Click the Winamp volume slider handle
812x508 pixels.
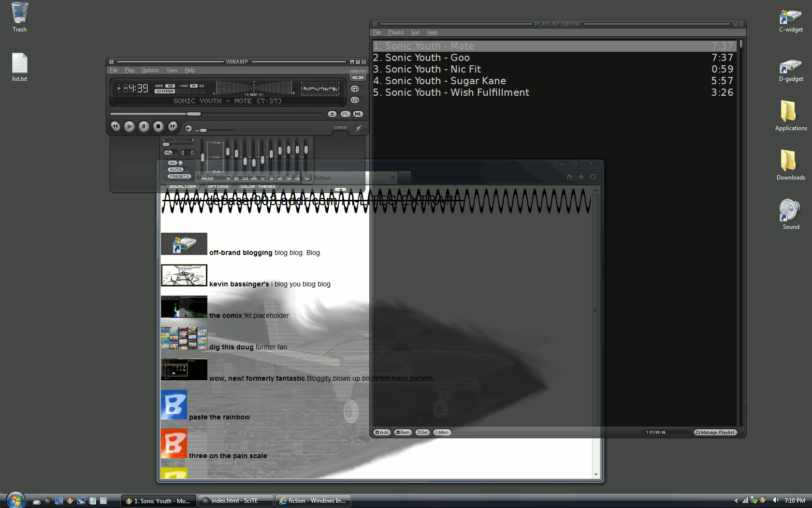coord(203,130)
